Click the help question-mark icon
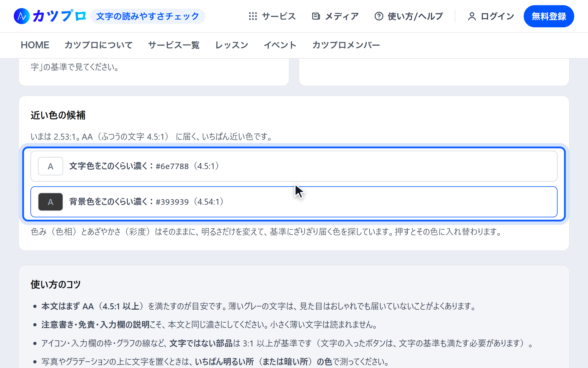Image resolution: width=588 pixels, height=368 pixels. point(379,16)
